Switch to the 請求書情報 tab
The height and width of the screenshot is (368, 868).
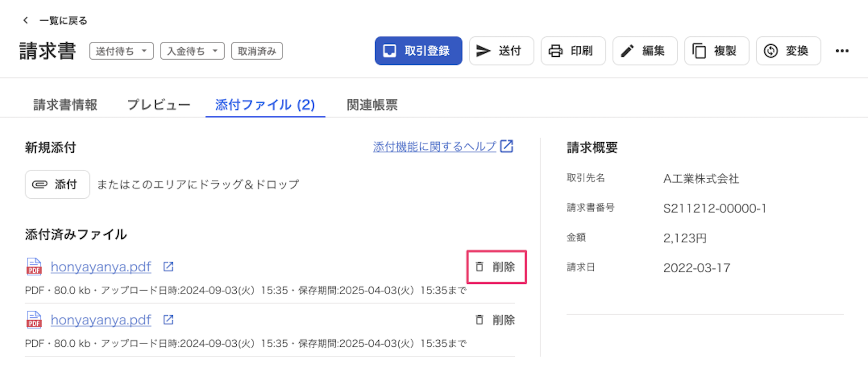(x=66, y=105)
